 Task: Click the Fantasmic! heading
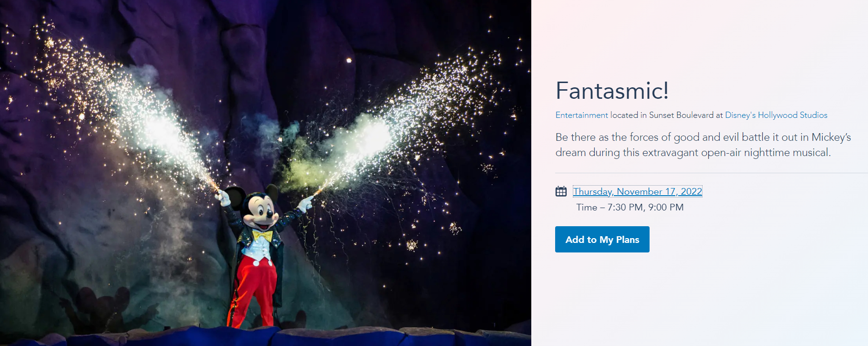pyautogui.click(x=612, y=90)
